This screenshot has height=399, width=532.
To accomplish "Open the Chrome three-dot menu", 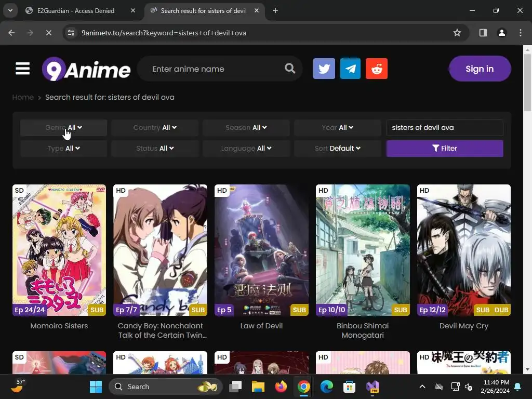I will tap(521, 33).
